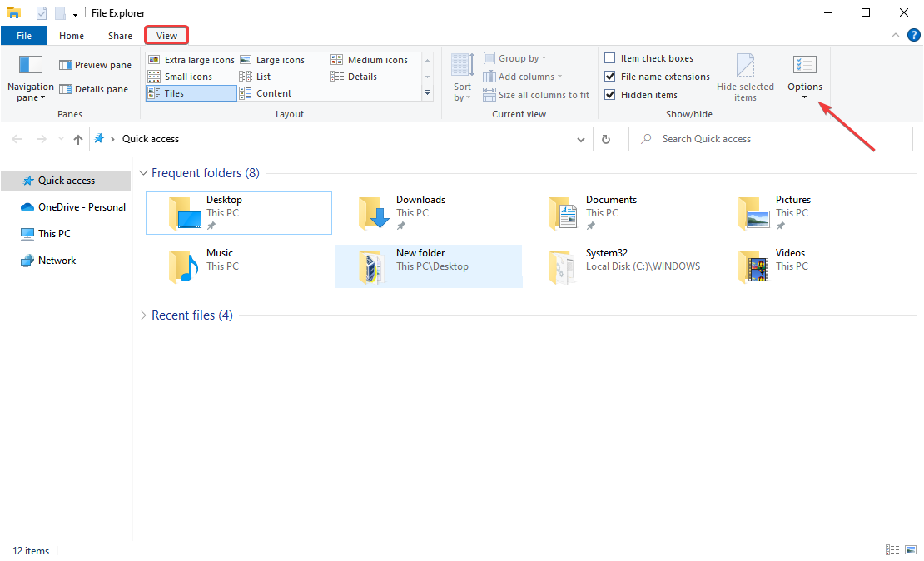
Task: Select This PC in sidebar
Action: coord(46,233)
